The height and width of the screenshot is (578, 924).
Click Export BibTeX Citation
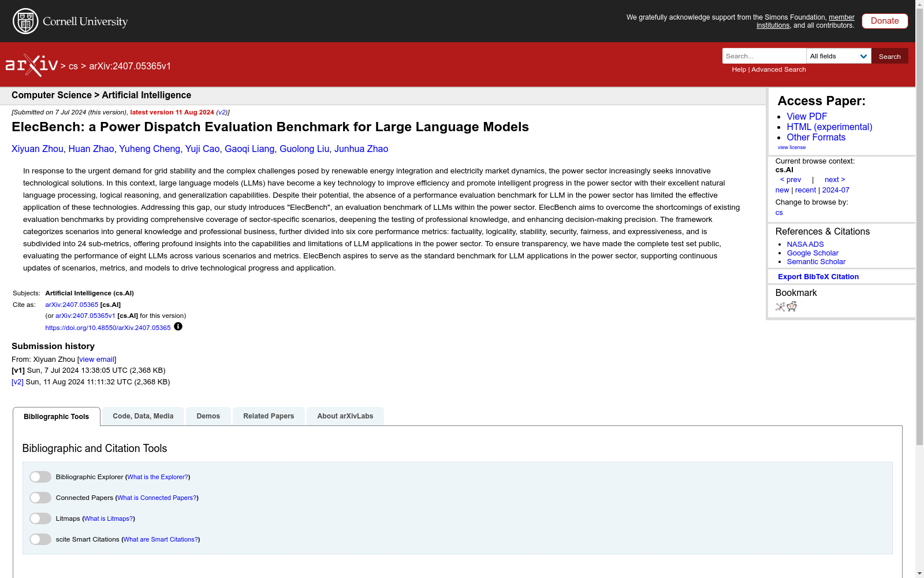coord(818,277)
